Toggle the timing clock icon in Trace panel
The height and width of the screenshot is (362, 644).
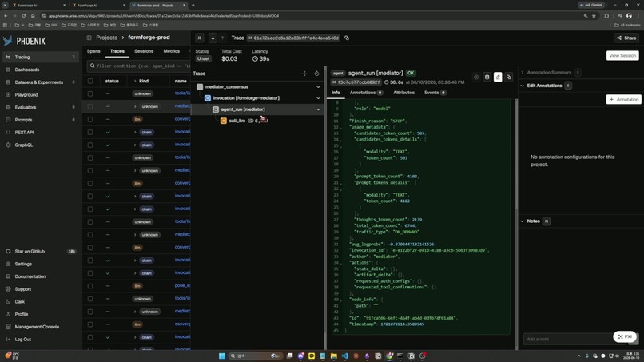point(316,74)
